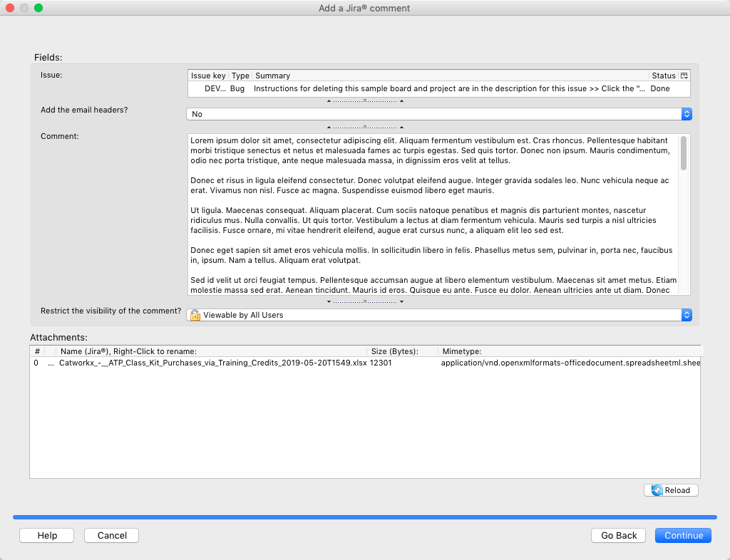Sort the issue table by Status column
Image resolution: width=730 pixels, height=560 pixels.
[662, 76]
